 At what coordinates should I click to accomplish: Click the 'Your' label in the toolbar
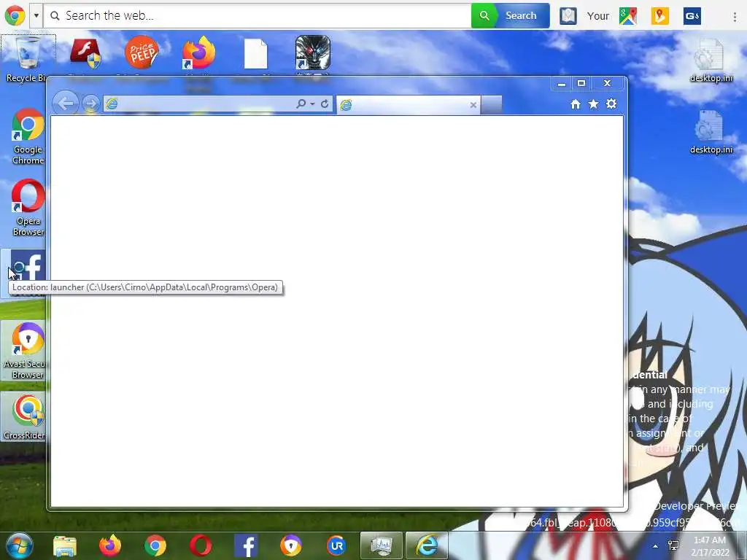coord(598,16)
